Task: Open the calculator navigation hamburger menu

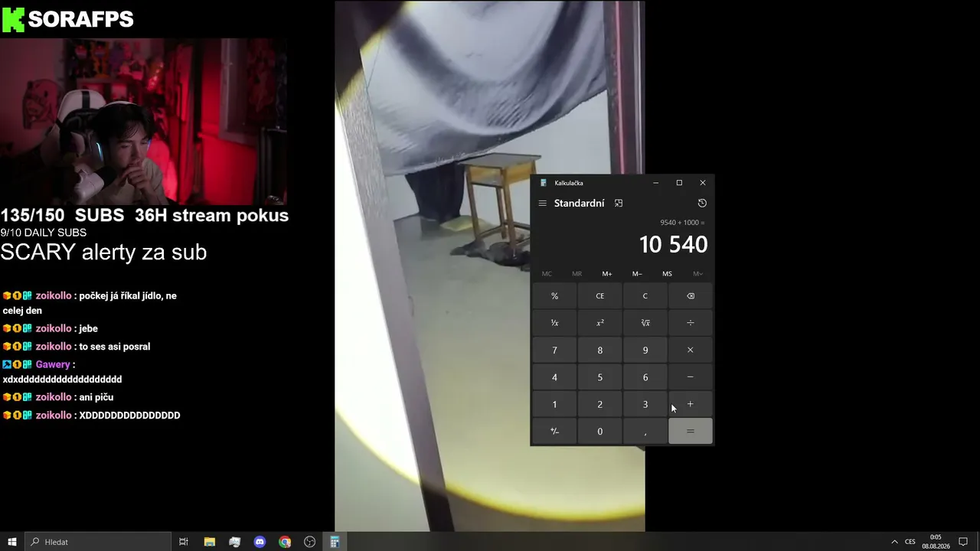Action: coord(542,204)
